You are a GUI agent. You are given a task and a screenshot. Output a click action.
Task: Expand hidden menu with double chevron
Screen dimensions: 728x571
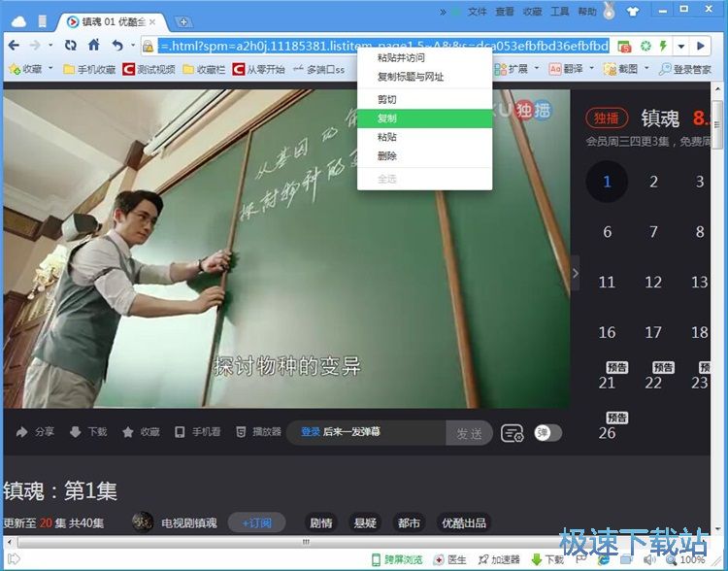click(x=443, y=12)
